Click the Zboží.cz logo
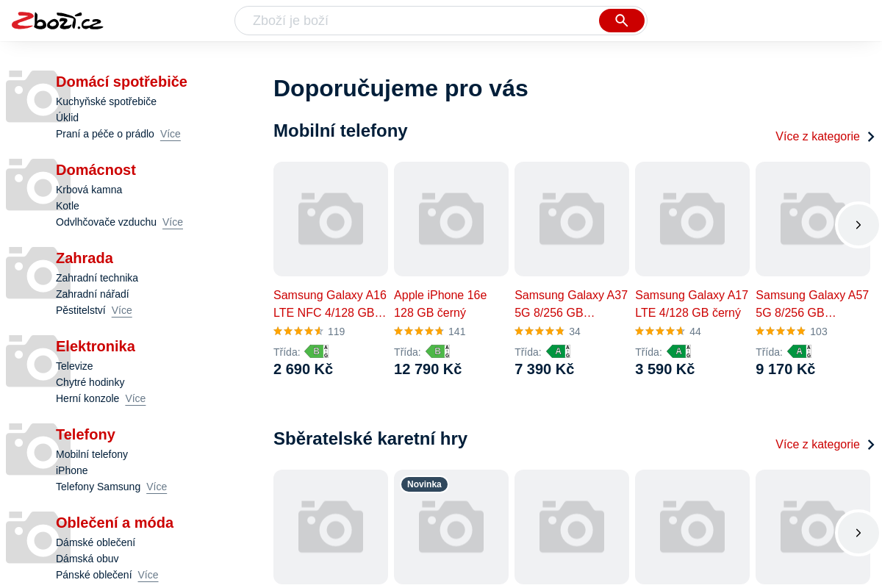The width and height of the screenshot is (882, 588). pos(57,21)
